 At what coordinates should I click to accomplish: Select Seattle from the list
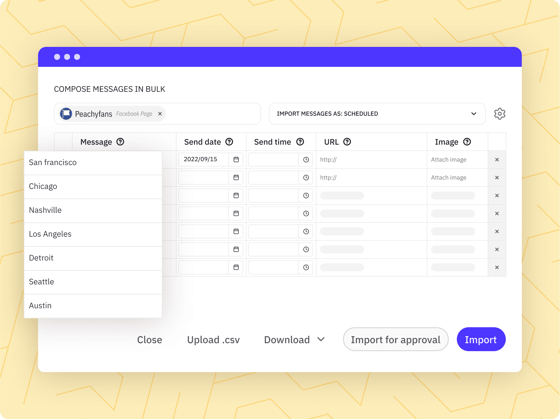(93, 282)
